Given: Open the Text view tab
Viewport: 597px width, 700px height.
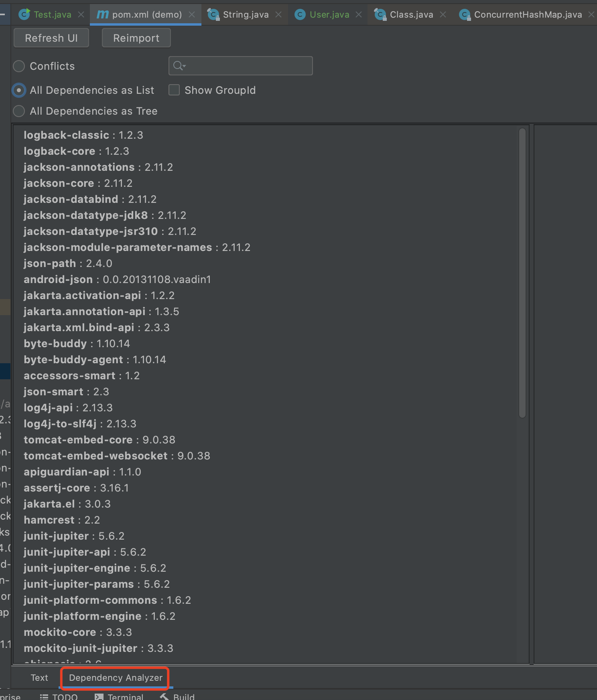Looking at the screenshot, I should (x=39, y=678).
